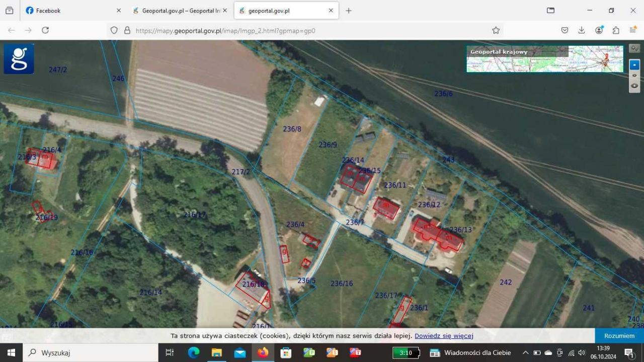Save page to Pocket

click(565, 30)
